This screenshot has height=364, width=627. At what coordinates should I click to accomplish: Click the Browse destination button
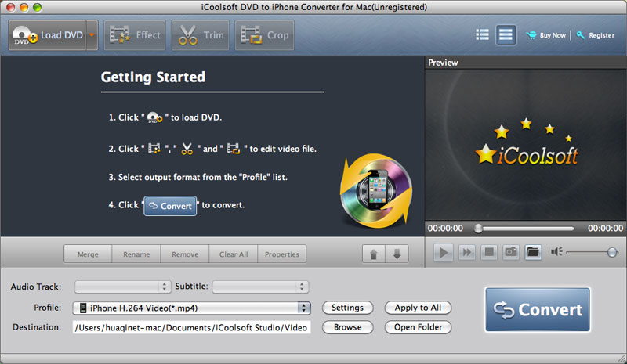[x=347, y=327]
